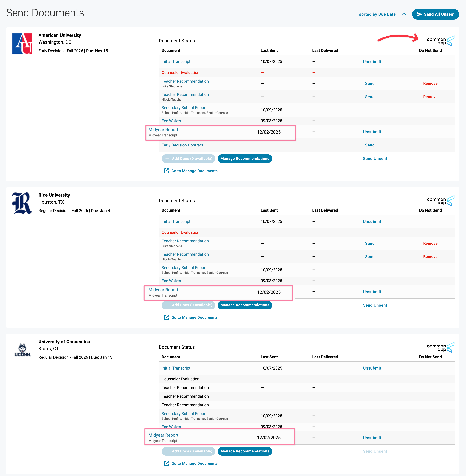The height and width of the screenshot is (476, 466).
Task: Click American University's Common App logo
Action: click(440, 41)
